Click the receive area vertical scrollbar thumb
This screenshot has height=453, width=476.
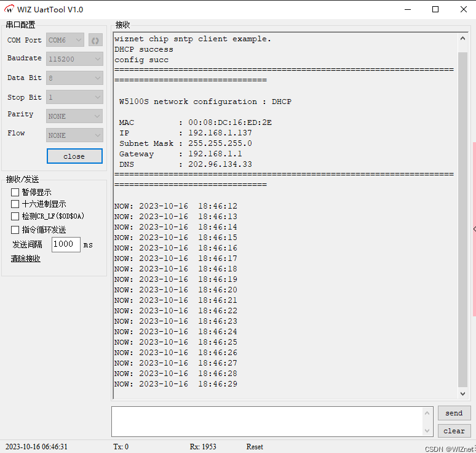(x=462, y=220)
